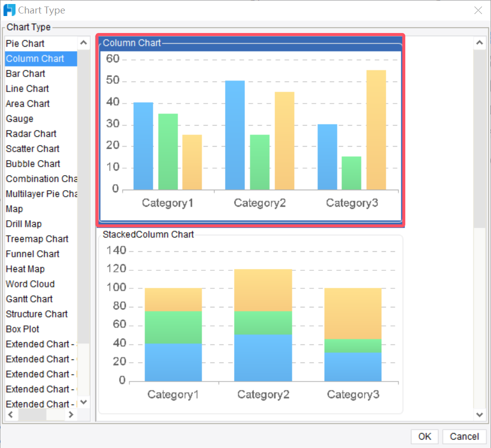The height and width of the screenshot is (448, 491).
Task: Click the chart list scroll down arrow
Action: point(84,402)
